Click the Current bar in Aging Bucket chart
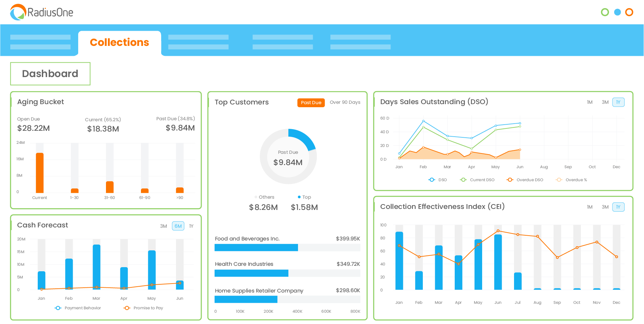The image size is (644, 324). (39, 171)
